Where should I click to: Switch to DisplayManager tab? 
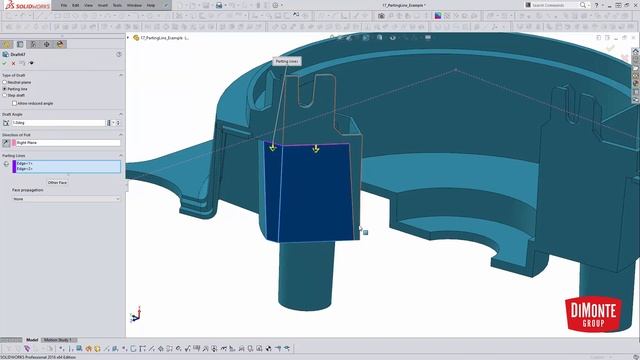click(60, 44)
